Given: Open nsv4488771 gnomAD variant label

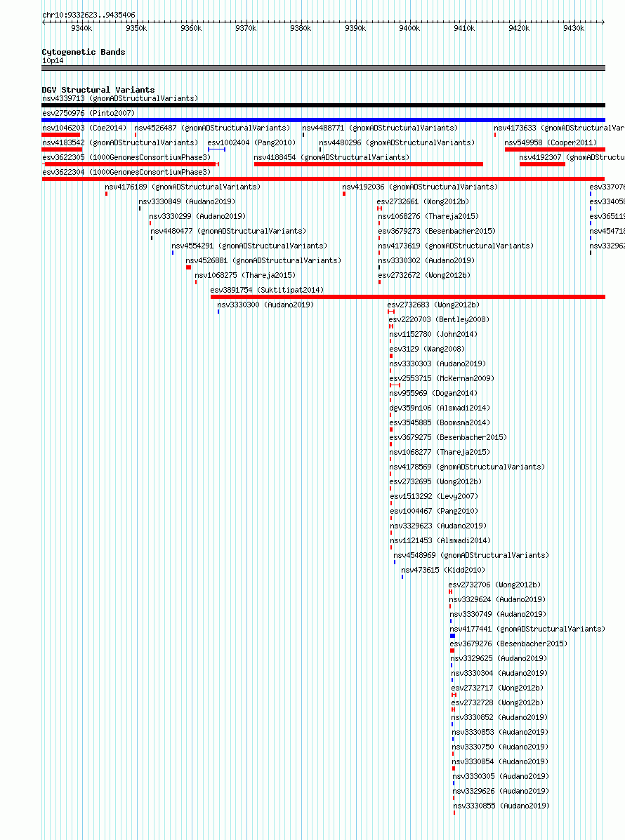Looking at the screenshot, I should pos(380,128).
